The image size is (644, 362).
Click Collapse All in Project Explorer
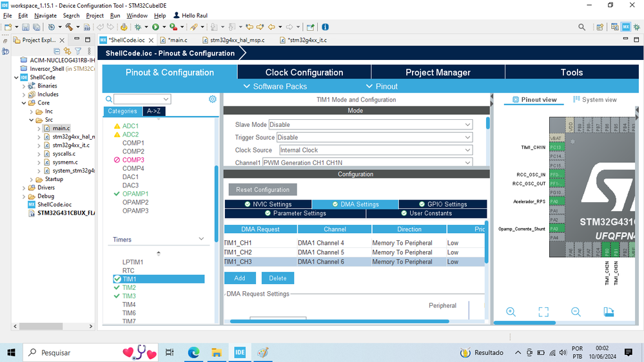coord(57,52)
